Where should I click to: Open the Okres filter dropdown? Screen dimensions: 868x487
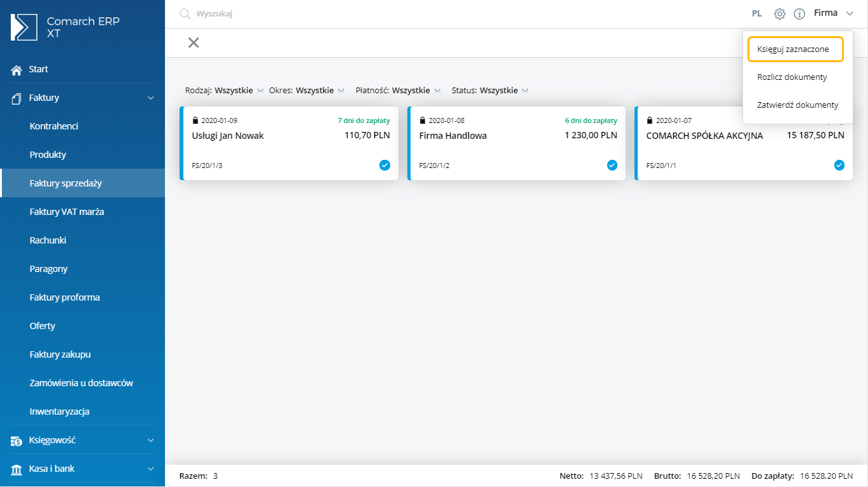[x=306, y=91]
